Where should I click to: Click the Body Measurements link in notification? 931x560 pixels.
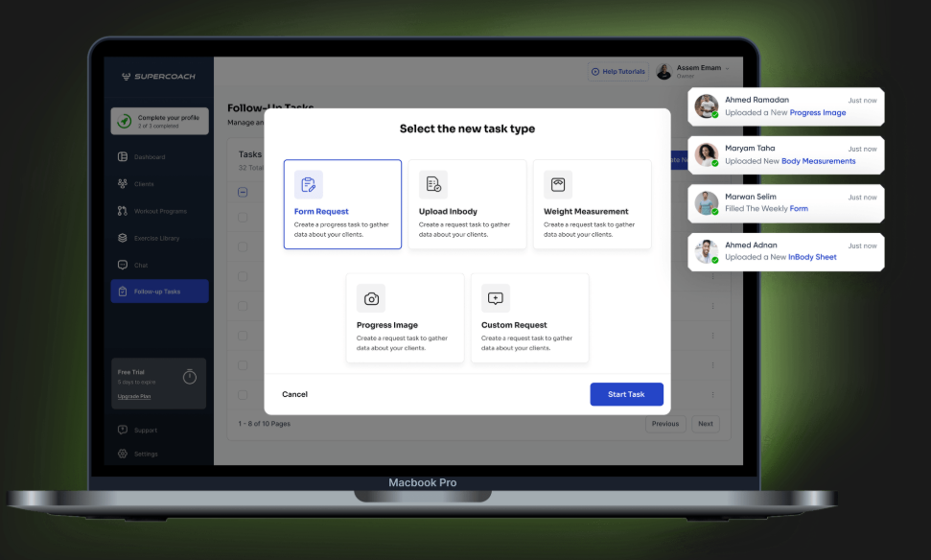(x=818, y=161)
